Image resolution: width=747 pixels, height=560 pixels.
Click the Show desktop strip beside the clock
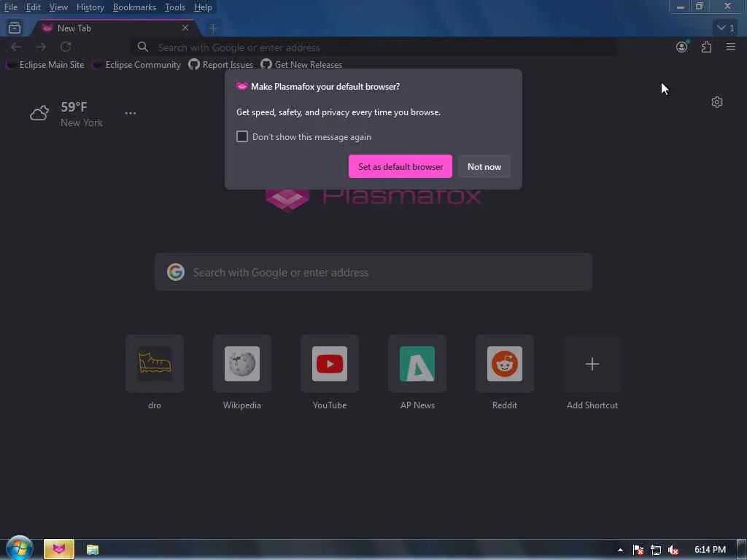(x=742, y=550)
